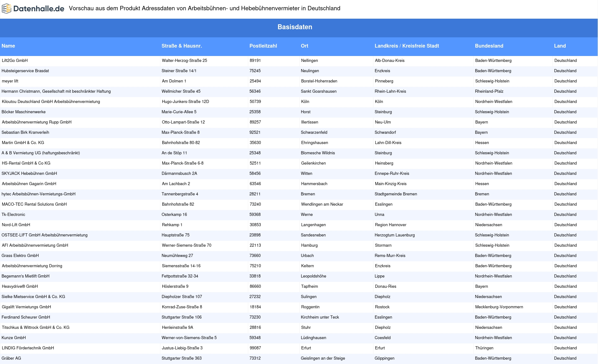
Task: Select the town Geislingen an der Steige
Action: (x=323, y=358)
